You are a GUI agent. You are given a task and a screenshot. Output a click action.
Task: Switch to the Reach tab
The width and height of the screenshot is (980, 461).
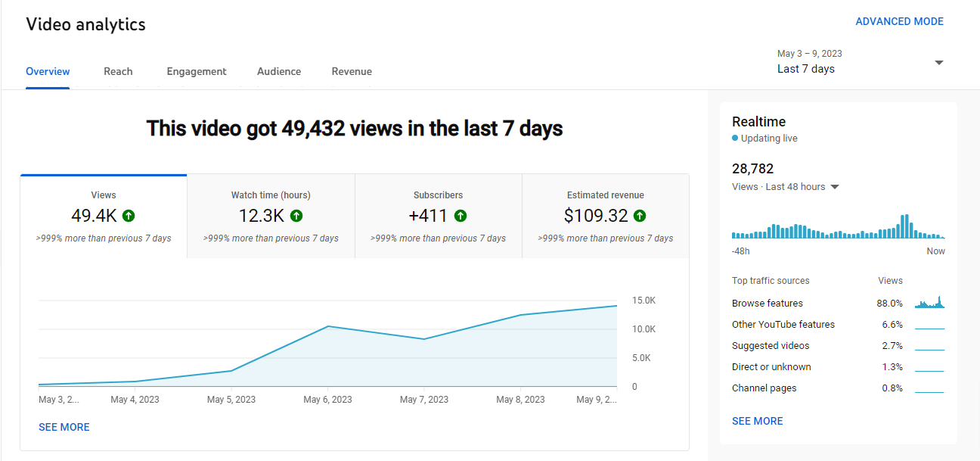click(118, 71)
